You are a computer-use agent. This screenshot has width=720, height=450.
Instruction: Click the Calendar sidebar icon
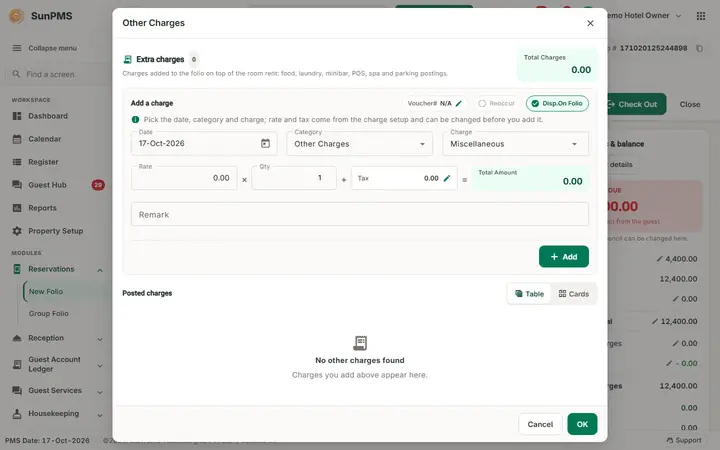(17, 139)
